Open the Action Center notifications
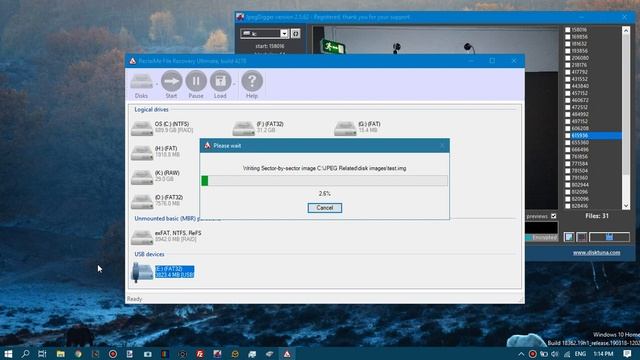This screenshot has width=640, height=360. click(627, 354)
